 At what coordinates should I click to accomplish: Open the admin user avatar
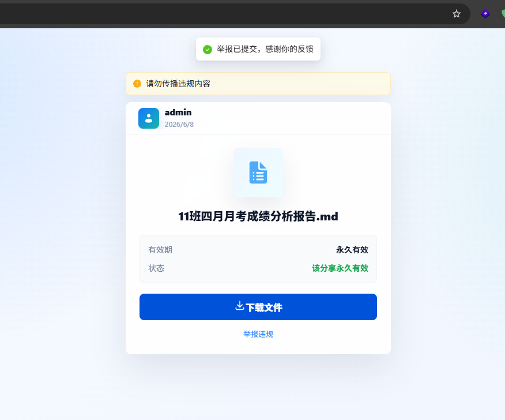(x=149, y=118)
